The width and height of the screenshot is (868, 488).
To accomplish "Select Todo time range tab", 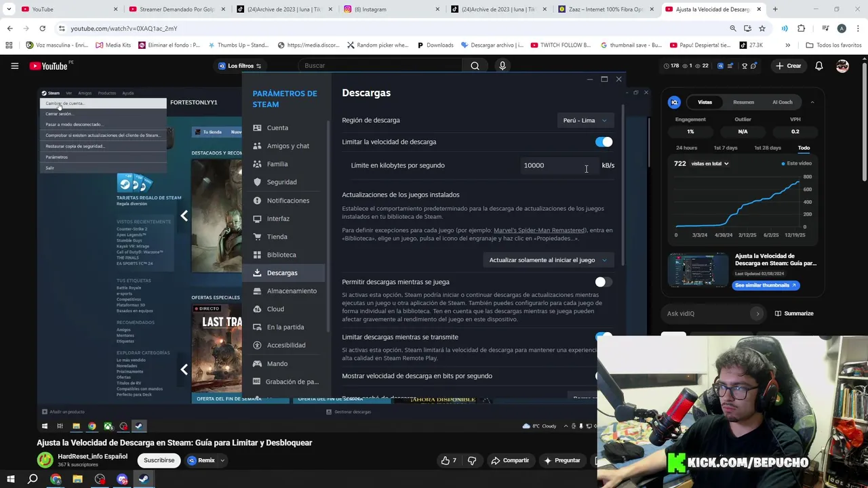I will coord(804,148).
